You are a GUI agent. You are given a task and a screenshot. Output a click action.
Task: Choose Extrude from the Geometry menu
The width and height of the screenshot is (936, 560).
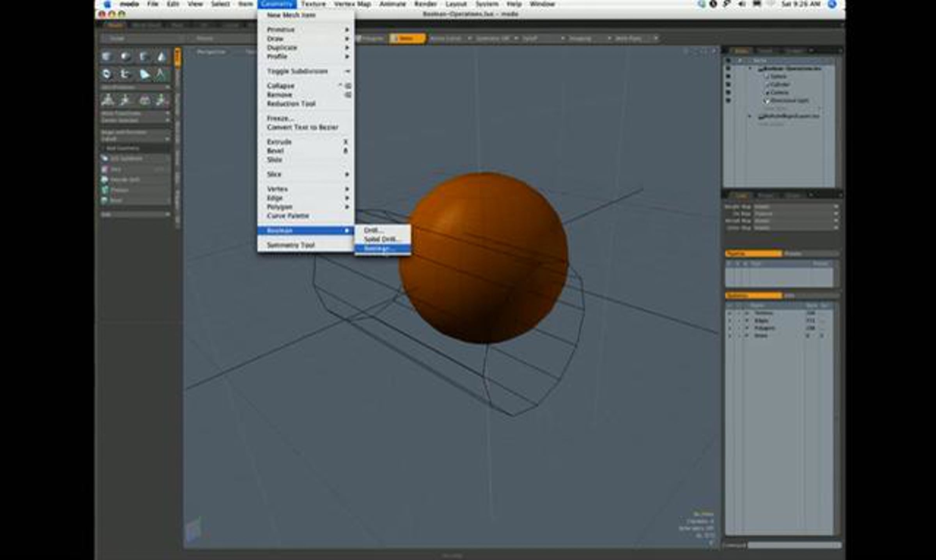tap(306, 142)
